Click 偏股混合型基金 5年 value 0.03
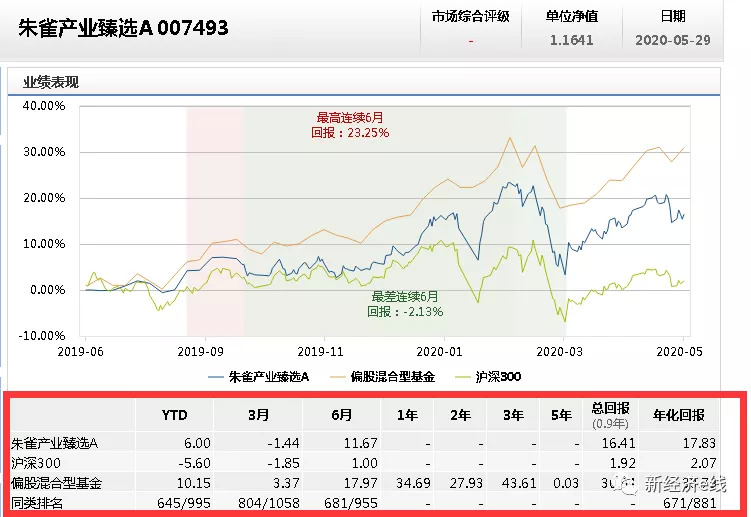 tap(566, 483)
